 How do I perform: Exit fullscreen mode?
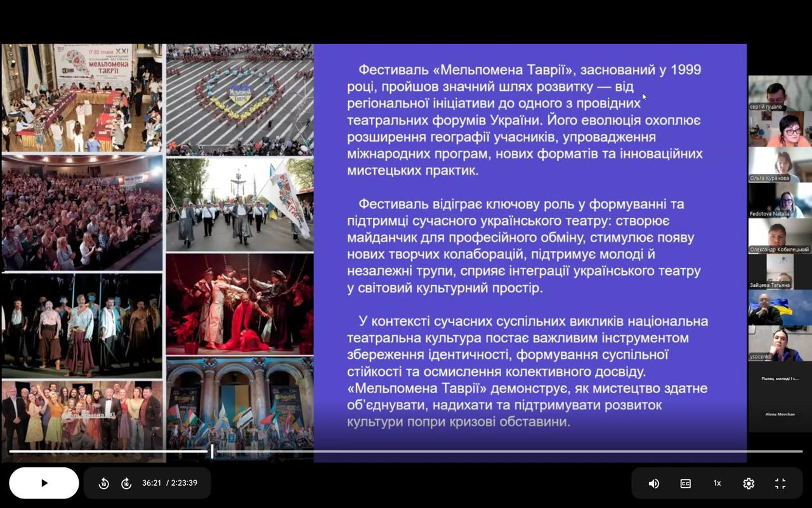tap(780, 483)
